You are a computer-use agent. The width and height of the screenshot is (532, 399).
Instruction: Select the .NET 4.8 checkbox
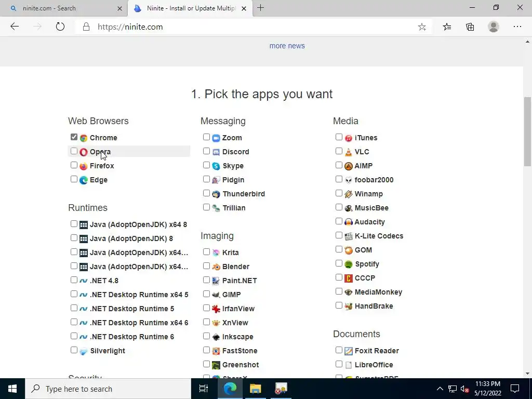[x=74, y=280]
